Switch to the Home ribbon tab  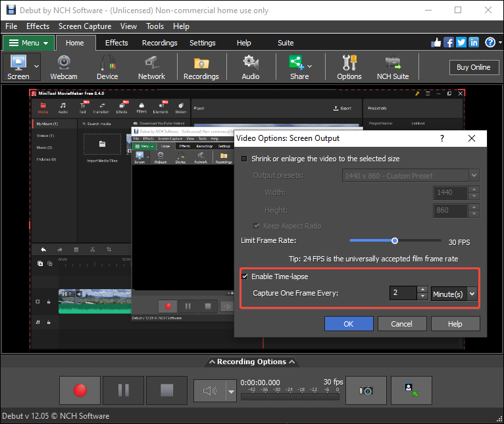point(75,43)
